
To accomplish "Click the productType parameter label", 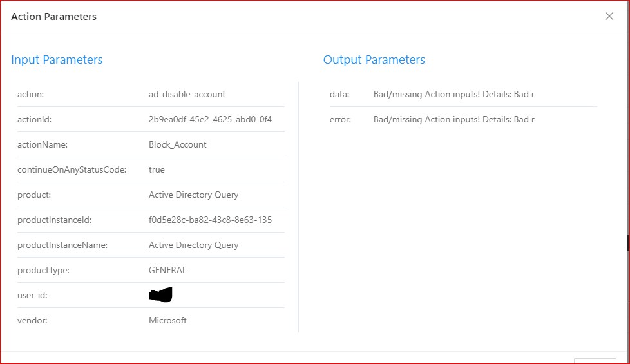I will [x=43, y=270].
